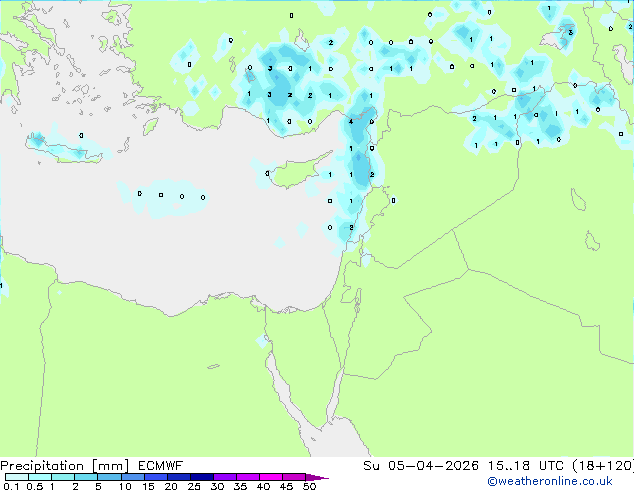Image resolution: width=634 pixels, height=490 pixels.
Task: Click the '[mm]' unit label
Action: pyautogui.click(x=111, y=466)
